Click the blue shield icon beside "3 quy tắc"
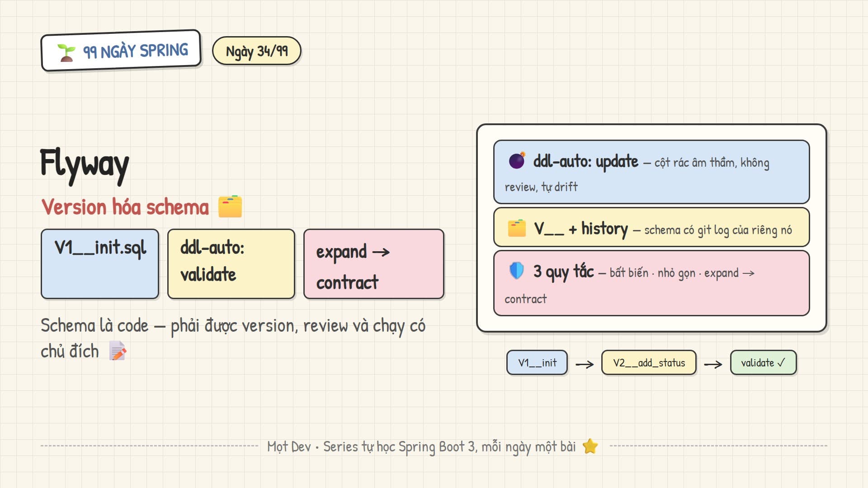Viewport: 868px width, 488px height. pyautogui.click(x=517, y=271)
